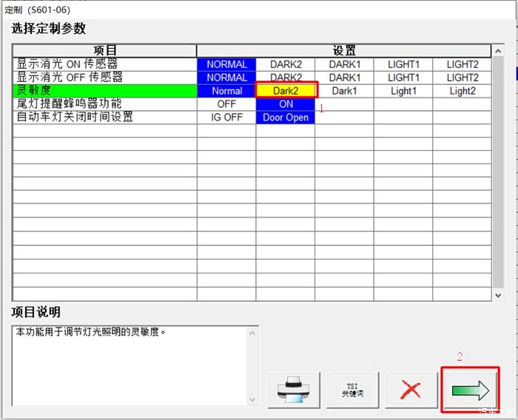518x420 pixels.
Task: Click the 项目 column header
Action: [x=104, y=50]
